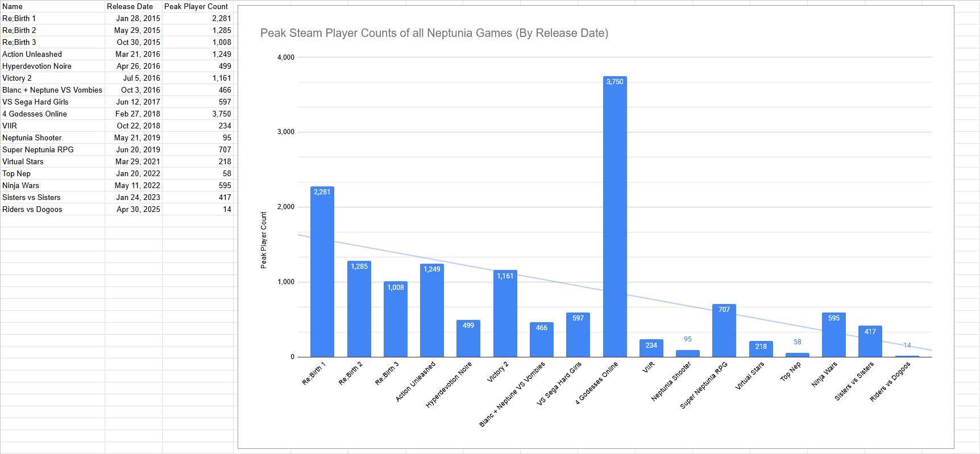Select the Virtual Stars bar labeled 218
This screenshot has width=980, height=454.
(761, 349)
